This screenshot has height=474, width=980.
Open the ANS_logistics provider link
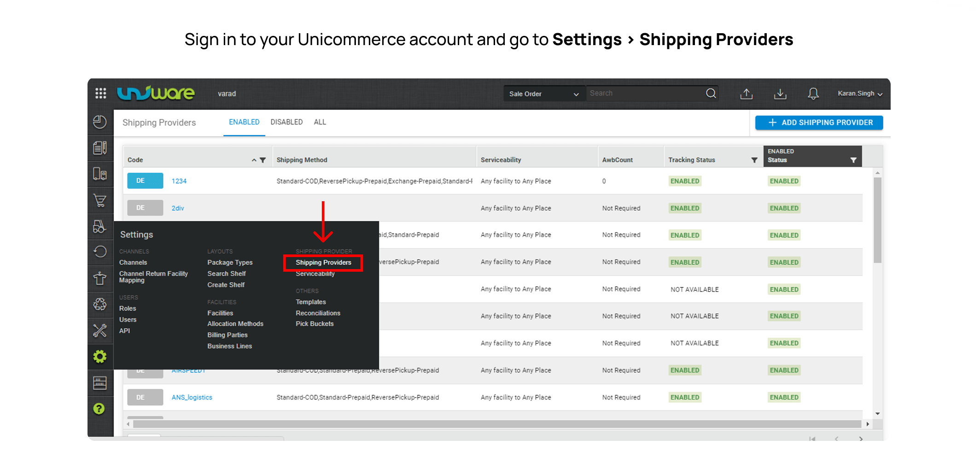click(x=192, y=397)
